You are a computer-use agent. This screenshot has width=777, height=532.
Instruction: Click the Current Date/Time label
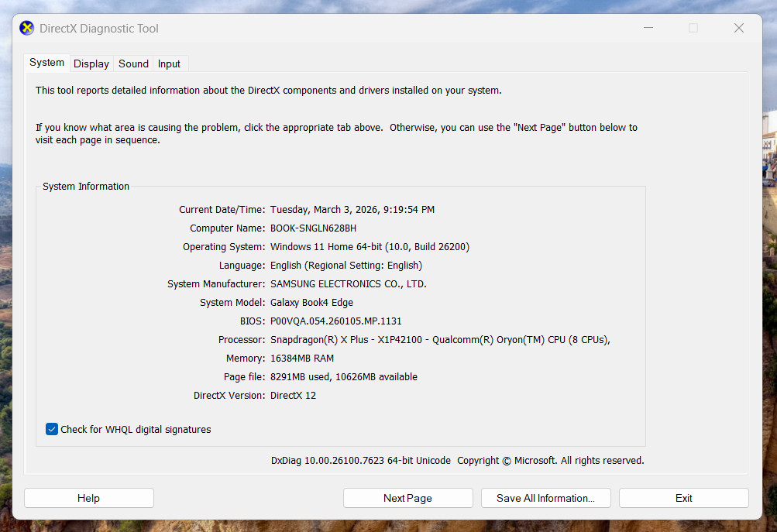[222, 210]
